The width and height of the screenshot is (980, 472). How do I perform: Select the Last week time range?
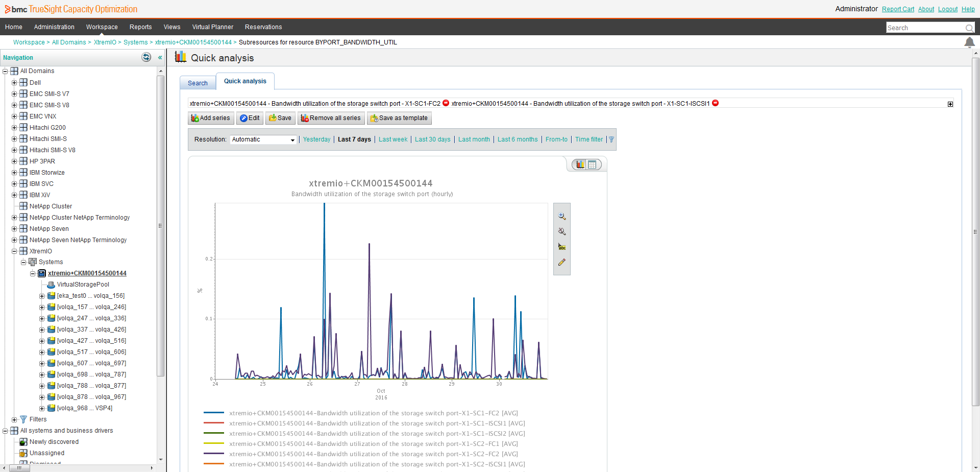(x=393, y=139)
